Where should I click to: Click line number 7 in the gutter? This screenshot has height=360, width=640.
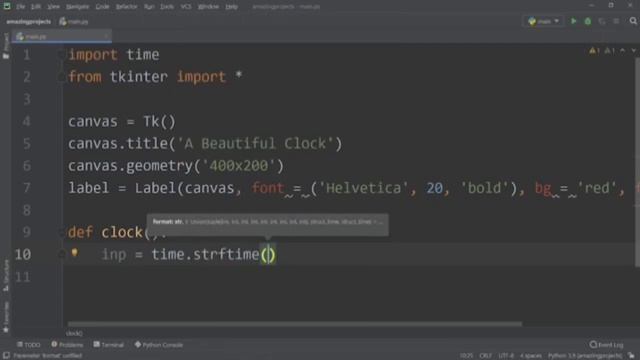[x=27, y=188]
